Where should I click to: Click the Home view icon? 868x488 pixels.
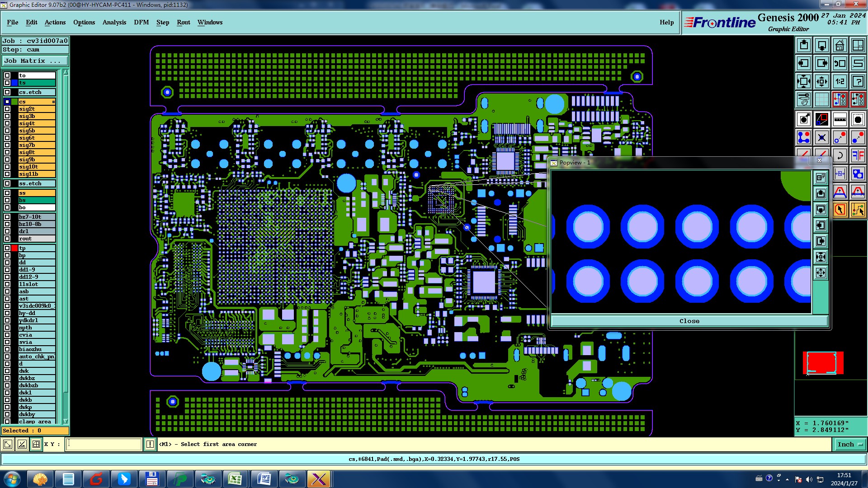[x=840, y=45]
